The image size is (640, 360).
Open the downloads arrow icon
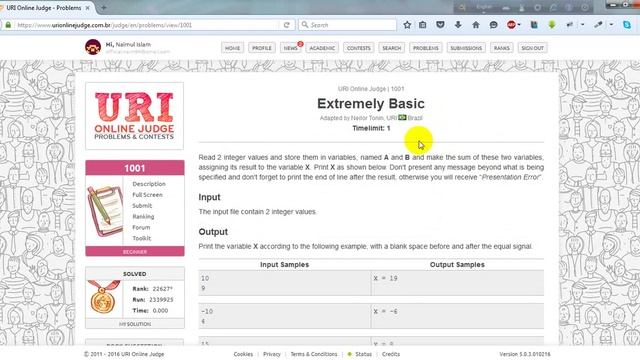coord(458,25)
